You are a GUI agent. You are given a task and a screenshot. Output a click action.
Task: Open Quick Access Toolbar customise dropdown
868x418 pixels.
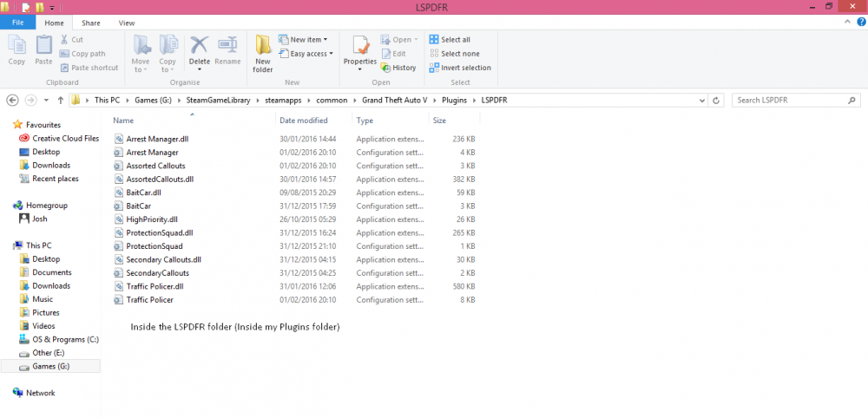(x=52, y=8)
